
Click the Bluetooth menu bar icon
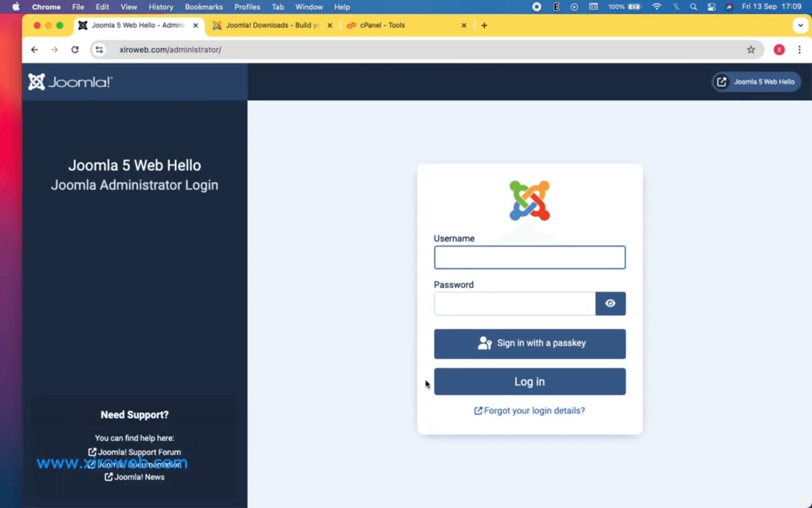[676, 7]
